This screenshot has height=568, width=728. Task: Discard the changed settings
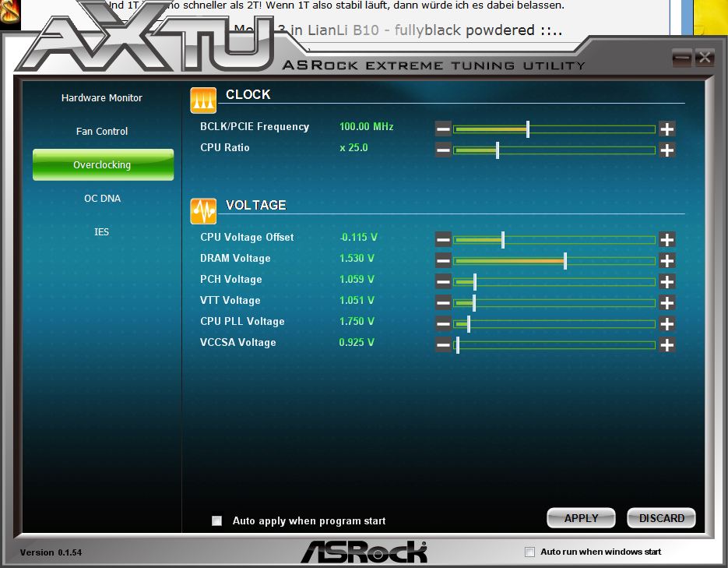tap(661, 518)
